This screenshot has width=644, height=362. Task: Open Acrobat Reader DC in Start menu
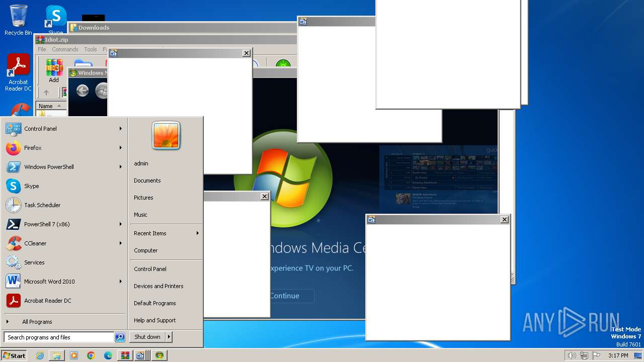click(64, 301)
